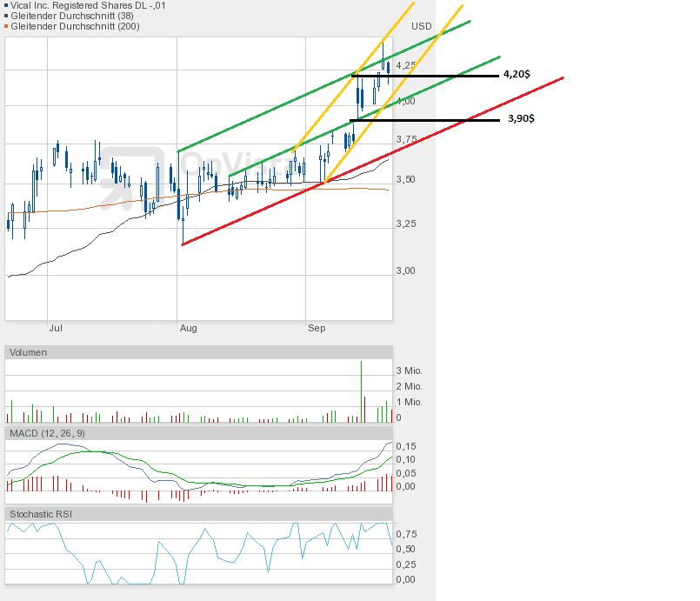
Task: Click the 3,00 price axis label
Action: tap(406, 270)
